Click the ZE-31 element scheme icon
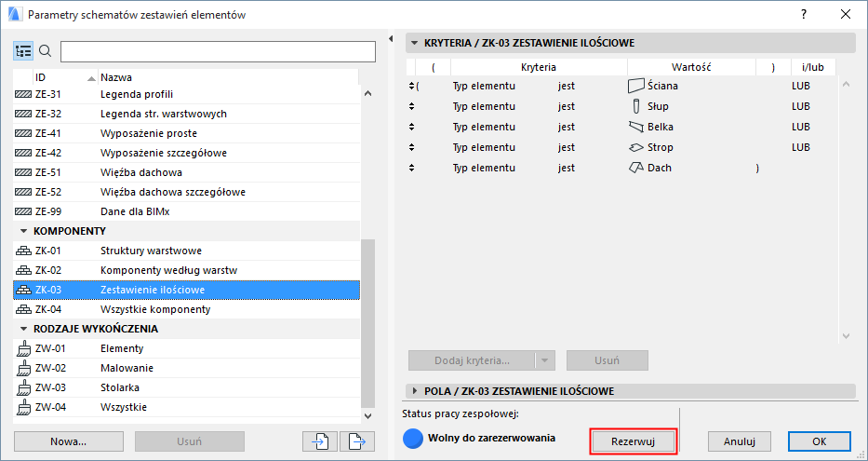 23,94
